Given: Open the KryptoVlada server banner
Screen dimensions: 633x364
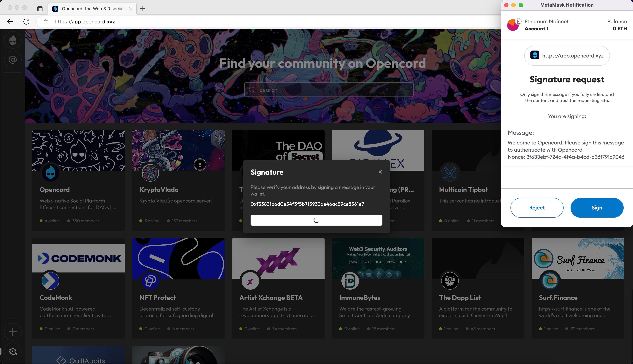Looking at the screenshot, I should pos(178,150).
